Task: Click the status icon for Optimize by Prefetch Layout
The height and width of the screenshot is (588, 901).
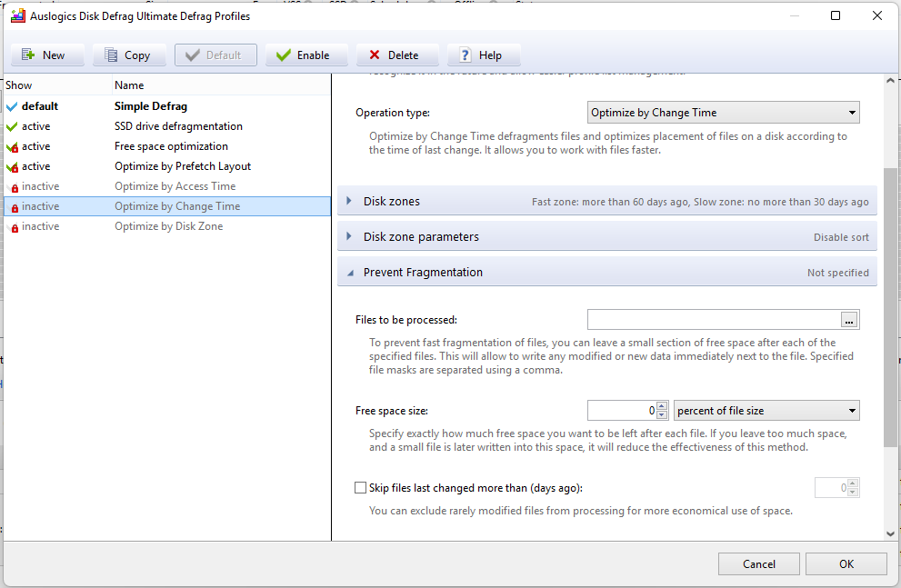Action: 12,167
